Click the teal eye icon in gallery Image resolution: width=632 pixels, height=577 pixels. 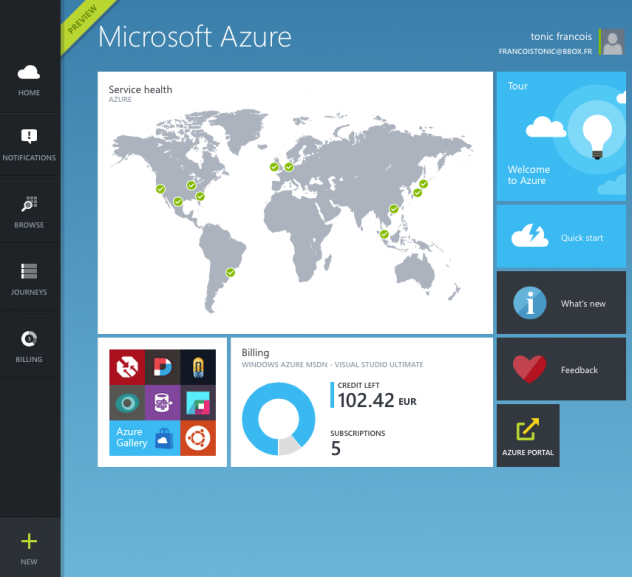(127, 403)
